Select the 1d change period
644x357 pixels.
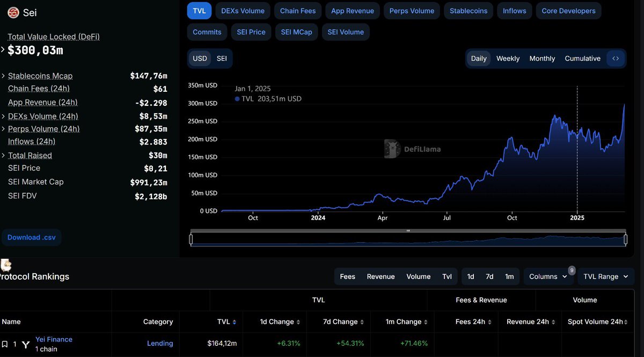[471, 276]
